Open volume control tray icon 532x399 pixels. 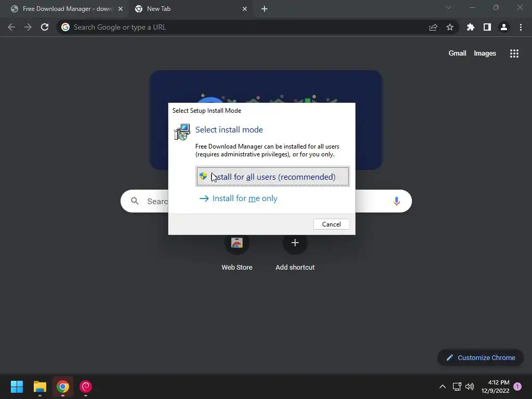pos(470,387)
